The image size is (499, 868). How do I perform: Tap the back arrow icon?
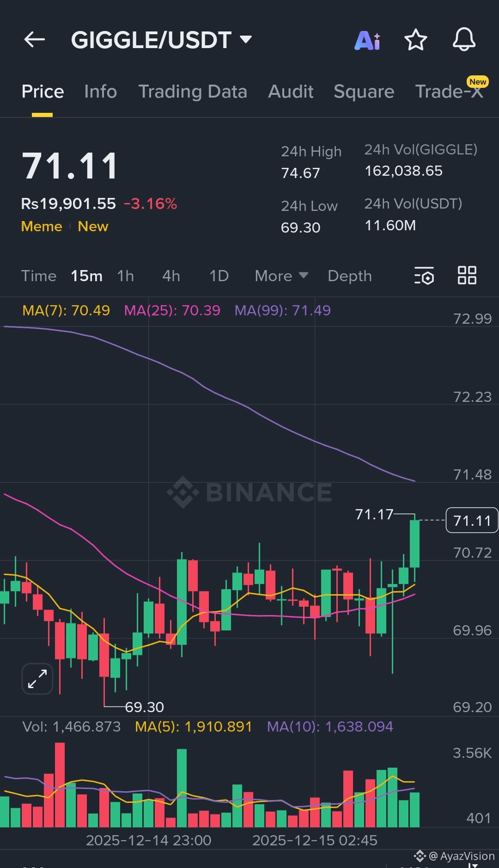[x=35, y=40]
